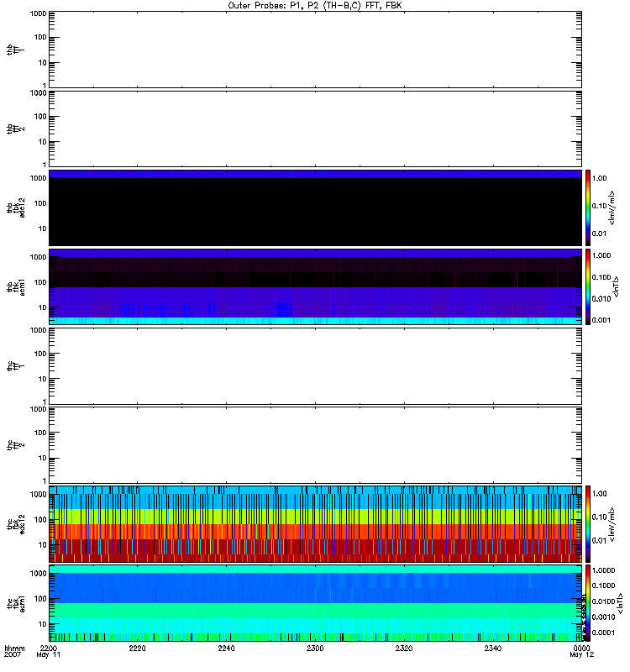
Task: Click the 1000 tick label in thb fff 1 panel
Action: point(38,13)
